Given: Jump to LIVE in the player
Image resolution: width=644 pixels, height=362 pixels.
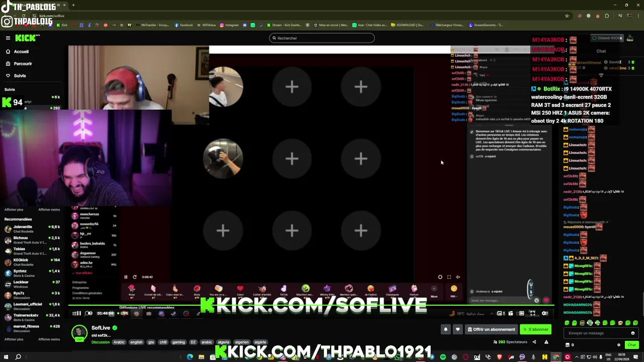Looking at the screenshot, I should coord(123,313).
